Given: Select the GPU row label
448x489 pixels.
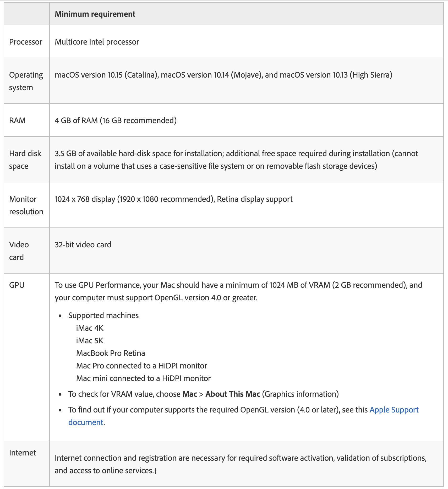Looking at the screenshot, I should click(17, 285).
